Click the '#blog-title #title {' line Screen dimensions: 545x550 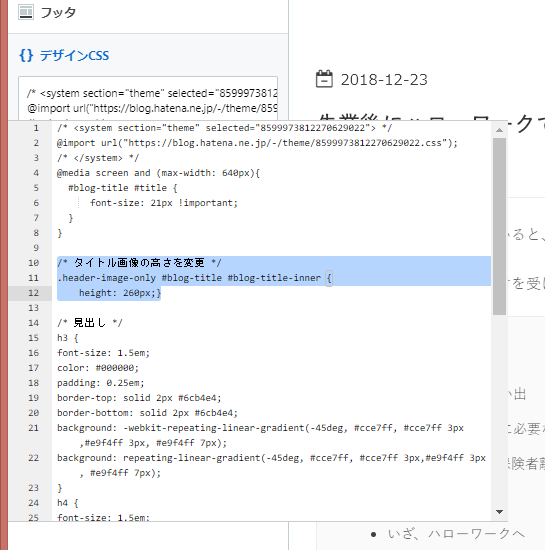[x=123, y=188]
